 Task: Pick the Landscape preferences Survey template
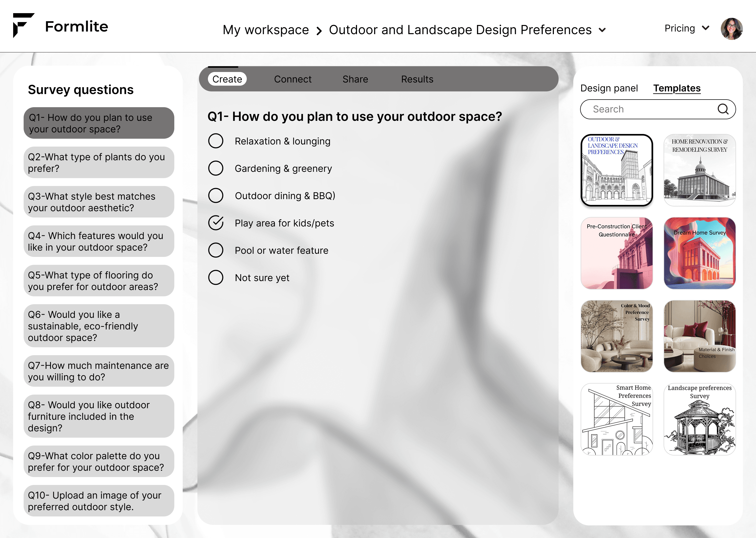[699, 420]
